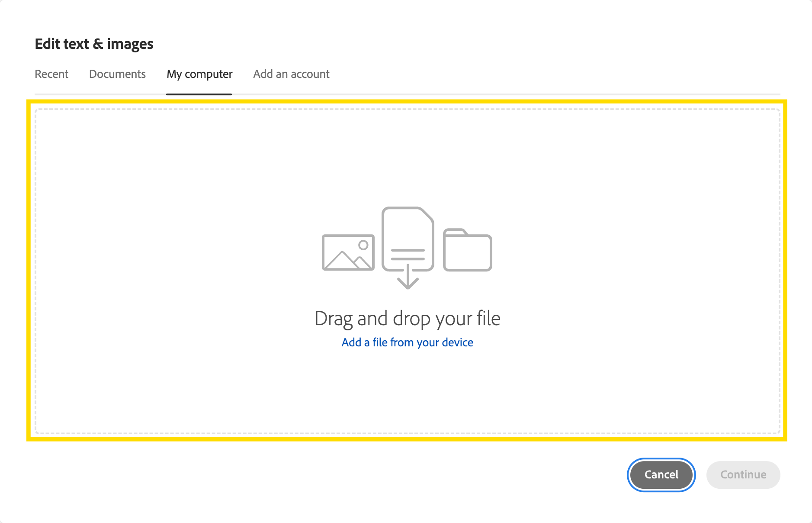Open the Add an account tab
The image size is (812, 523).
pyautogui.click(x=291, y=74)
